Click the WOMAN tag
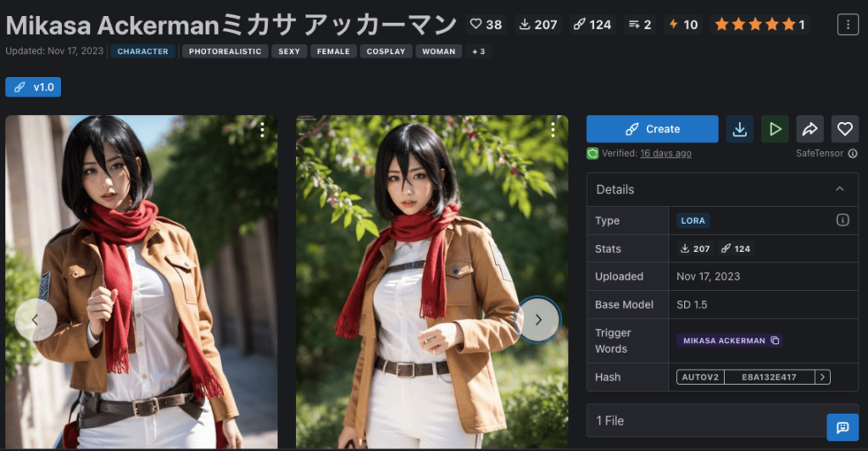The width and height of the screenshot is (868, 451). point(438,52)
